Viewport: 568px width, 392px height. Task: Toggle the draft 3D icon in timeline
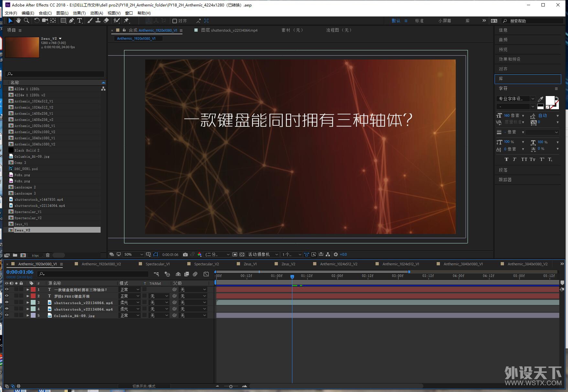(x=167, y=274)
